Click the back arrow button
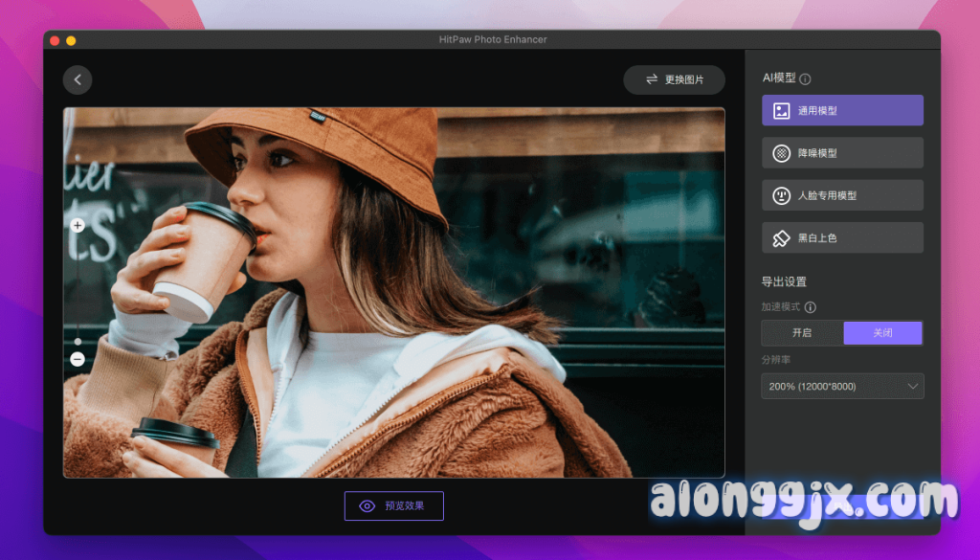The width and height of the screenshot is (980, 560). click(x=78, y=80)
